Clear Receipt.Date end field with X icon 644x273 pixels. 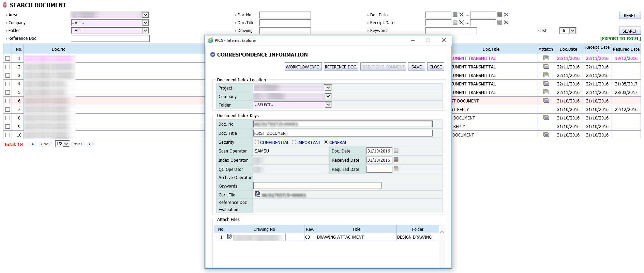coord(506,22)
